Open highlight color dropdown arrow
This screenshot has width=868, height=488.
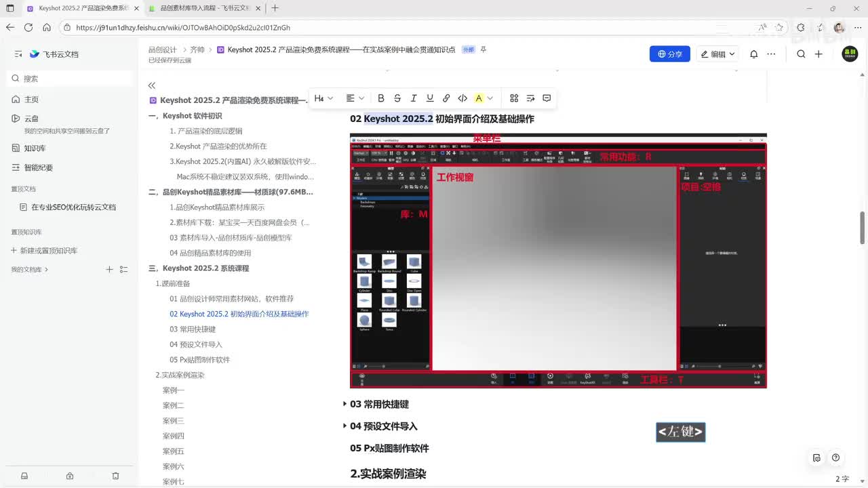click(490, 98)
